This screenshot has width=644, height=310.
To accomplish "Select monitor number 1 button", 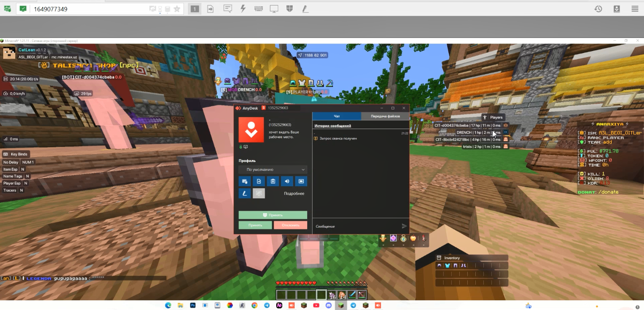I will coord(195,9).
